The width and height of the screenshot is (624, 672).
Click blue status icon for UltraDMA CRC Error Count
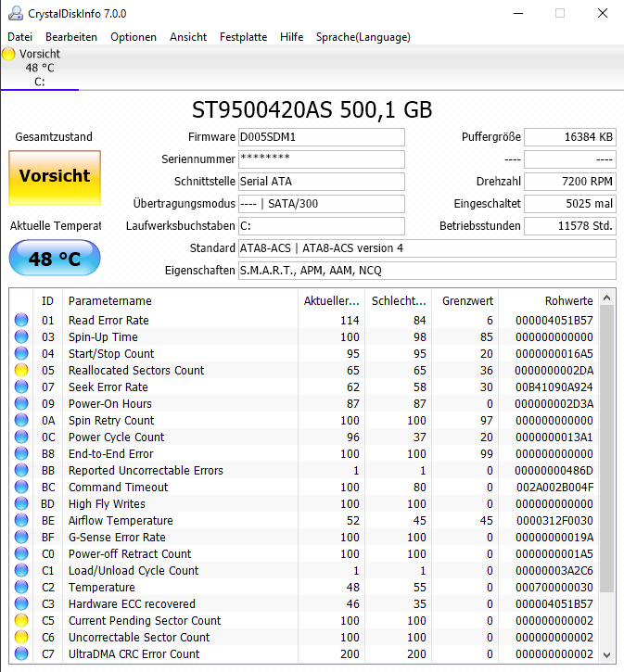[x=21, y=654]
